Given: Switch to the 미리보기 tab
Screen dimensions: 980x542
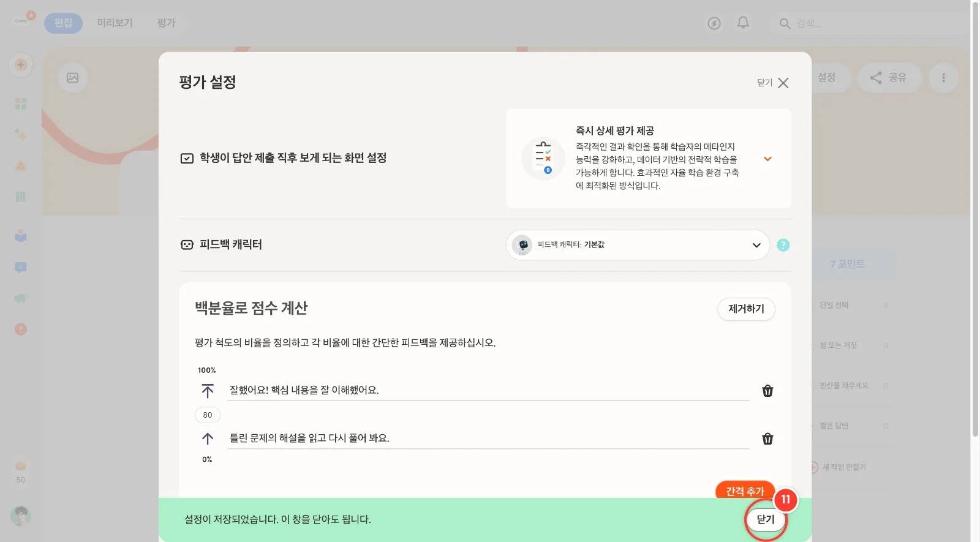Looking at the screenshot, I should [115, 23].
